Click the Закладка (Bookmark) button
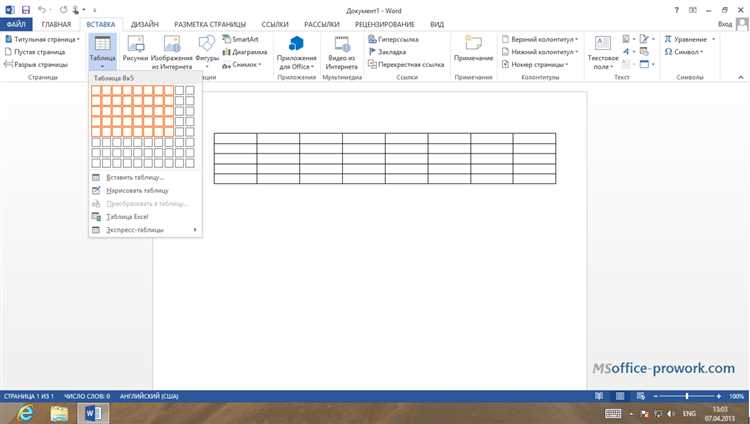This screenshot has height=424, width=750. (392, 51)
